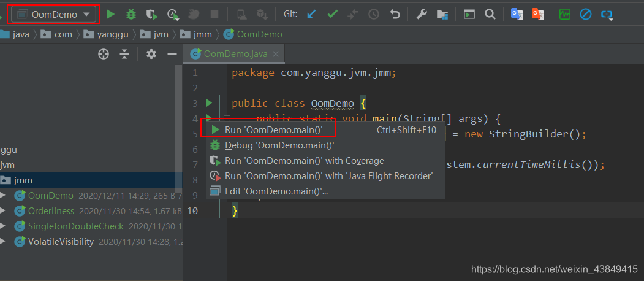Click 'jmm' breadcrumb in navigation bar
The width and height of the screenshot is (644, 281).
pyautogui.click(x=202, y=34)
